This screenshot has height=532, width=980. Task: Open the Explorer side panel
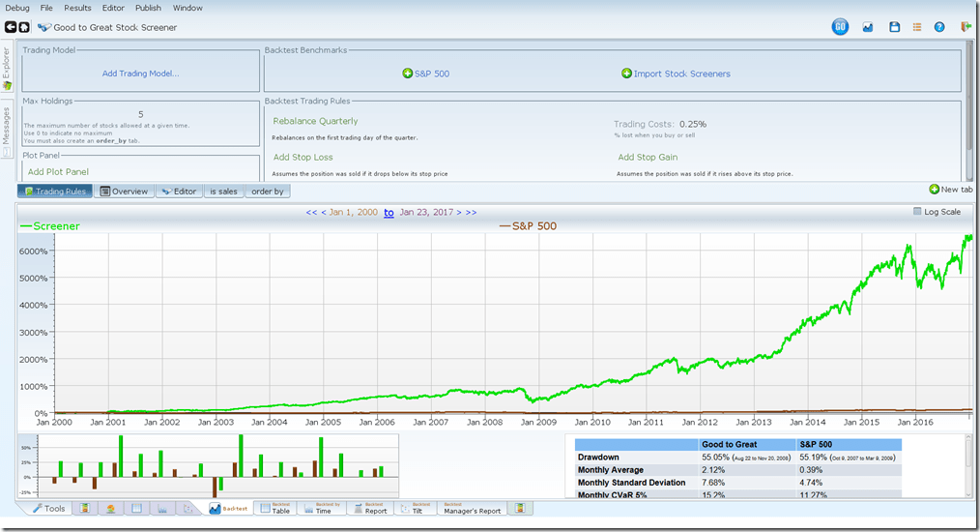point(7,68)
